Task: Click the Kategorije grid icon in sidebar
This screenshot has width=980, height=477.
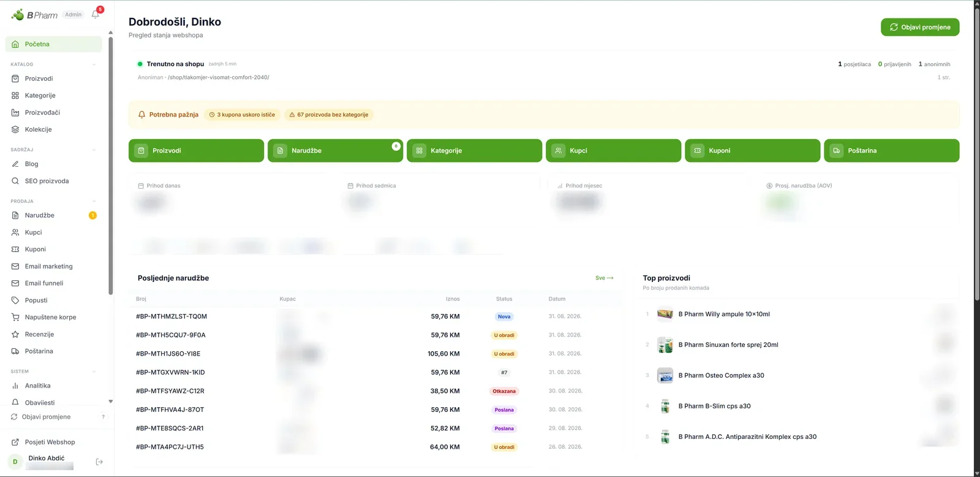Action: (15, 96)
